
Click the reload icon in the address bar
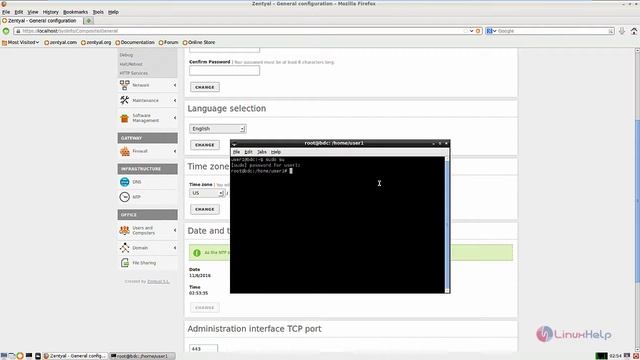(478, 31)
